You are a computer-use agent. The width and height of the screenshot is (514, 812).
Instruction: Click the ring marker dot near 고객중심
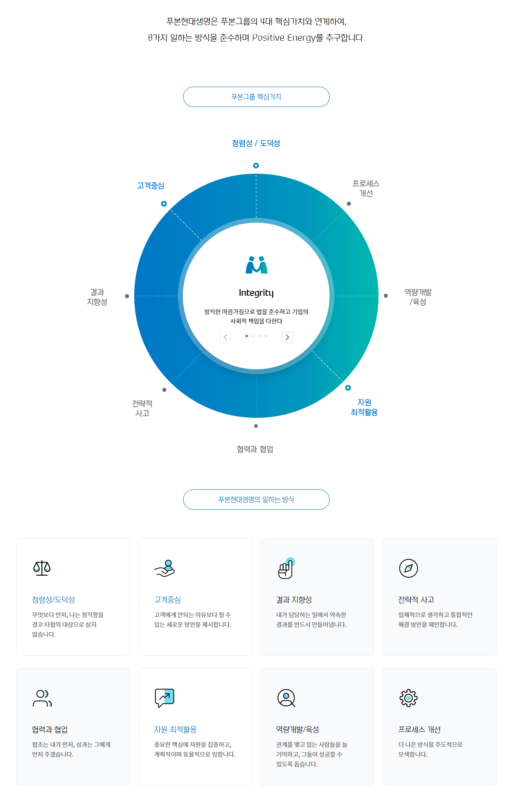(164, 203)
